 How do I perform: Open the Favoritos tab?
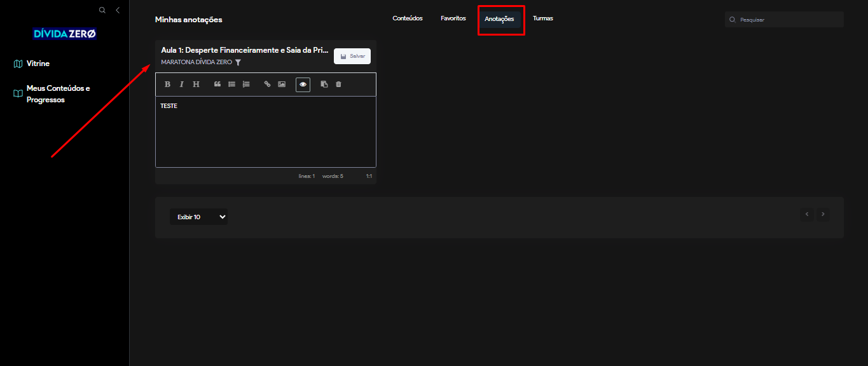pyautogui.click(x=453, y=18)
